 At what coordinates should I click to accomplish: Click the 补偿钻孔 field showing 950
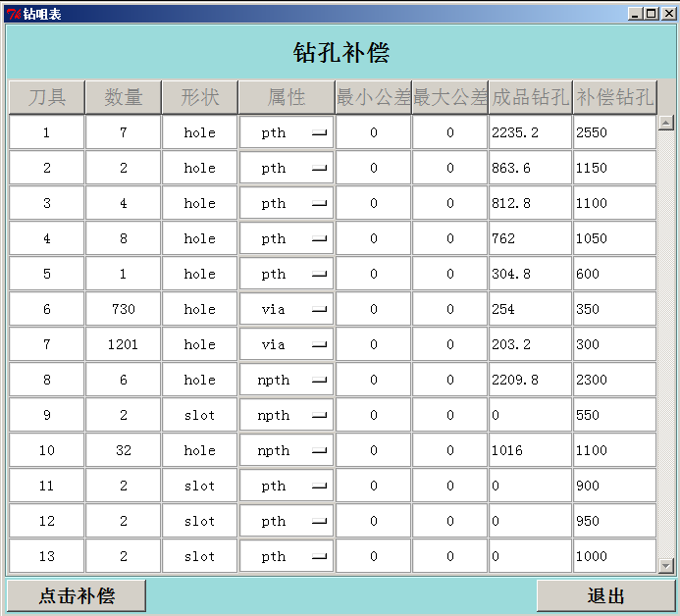[614, 521]
